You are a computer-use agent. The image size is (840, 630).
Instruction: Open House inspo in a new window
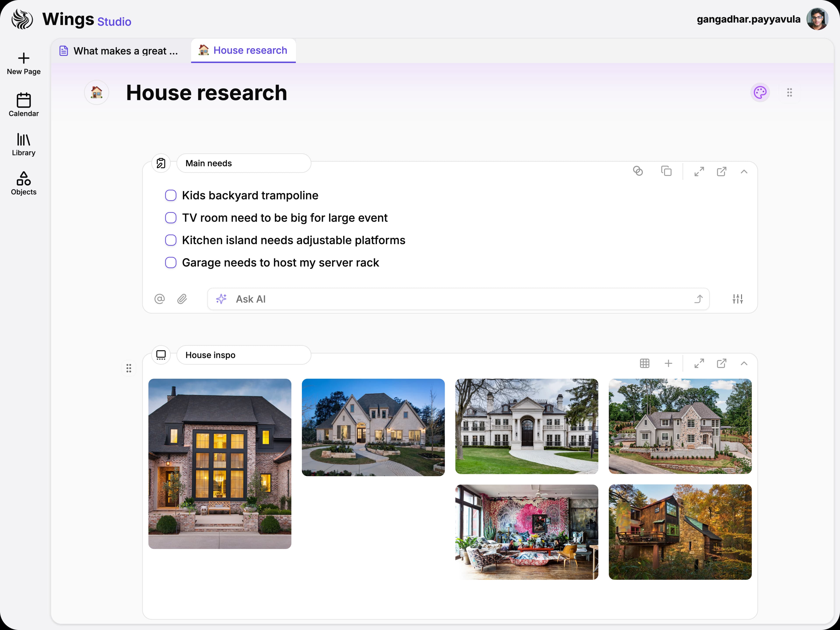click(721, 363)
